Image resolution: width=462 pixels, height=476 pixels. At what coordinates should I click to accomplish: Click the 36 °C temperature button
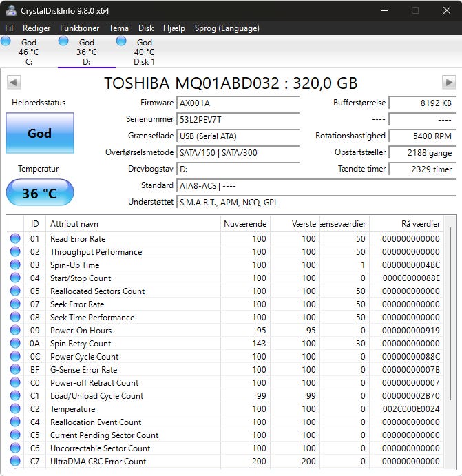coord(39,193)
